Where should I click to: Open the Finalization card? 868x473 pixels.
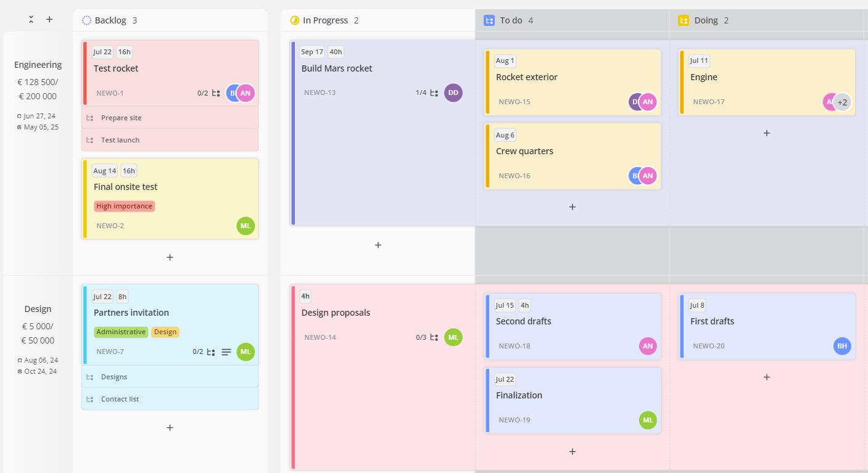point(572,400)
